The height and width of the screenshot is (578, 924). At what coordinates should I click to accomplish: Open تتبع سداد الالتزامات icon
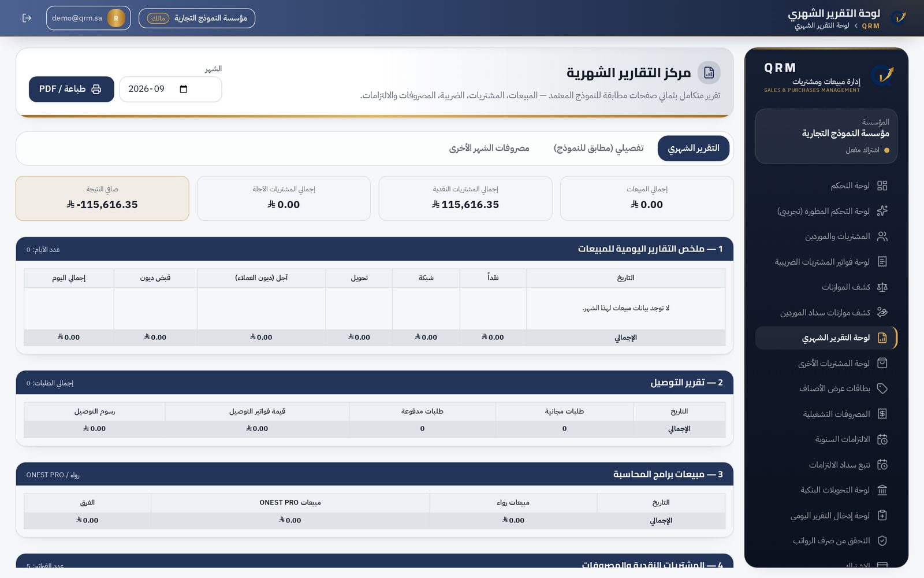882,465
